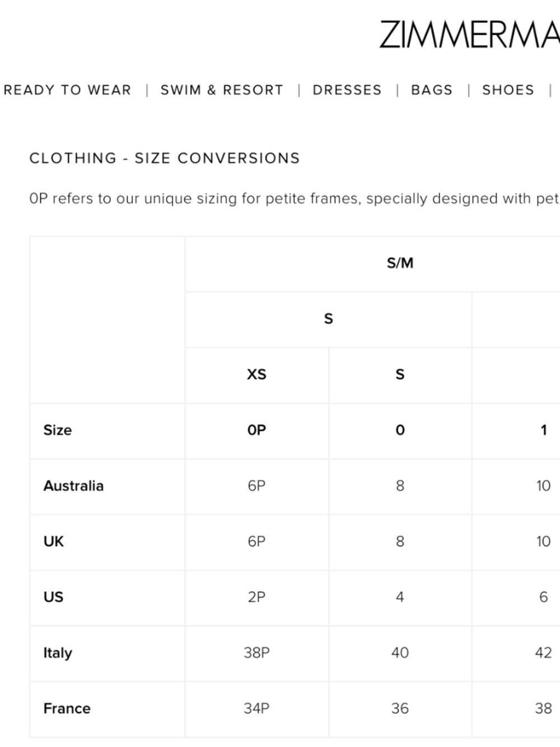Click the 0P petite sizing description text

pyautogui.click(x=295, y=199)
